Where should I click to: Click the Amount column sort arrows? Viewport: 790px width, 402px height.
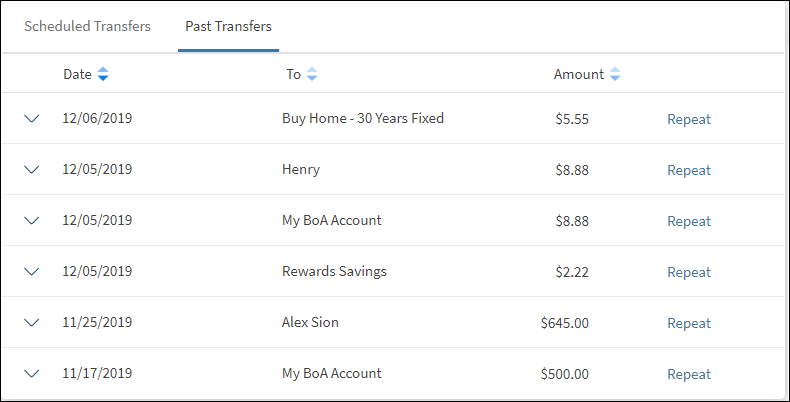pos(615,74)
